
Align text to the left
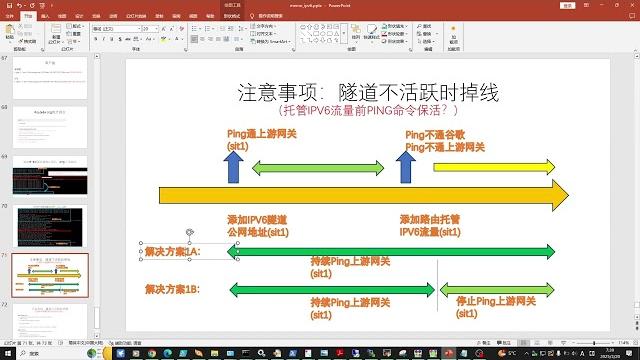[194, 39]
